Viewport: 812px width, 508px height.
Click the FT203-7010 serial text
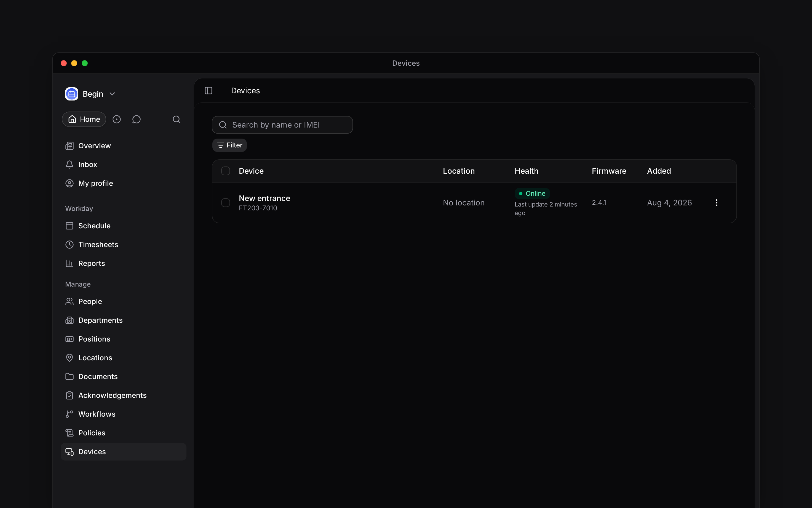click(258, 208)
